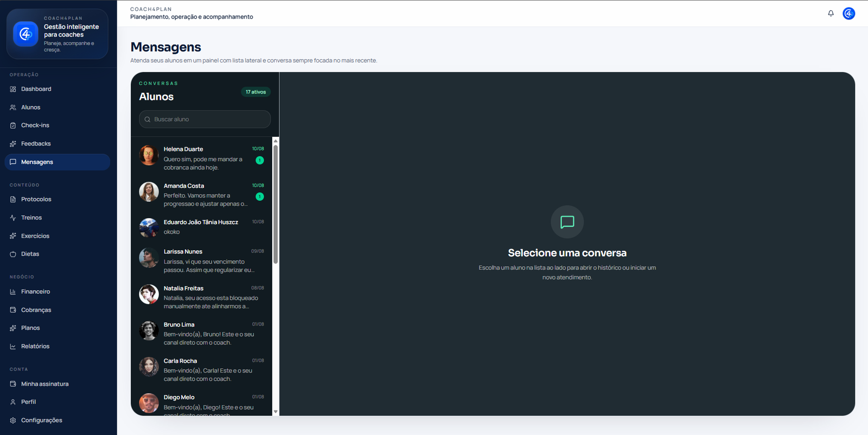
Task: Focus the Buscar aluno search field
Action: [x=205, y=119]
